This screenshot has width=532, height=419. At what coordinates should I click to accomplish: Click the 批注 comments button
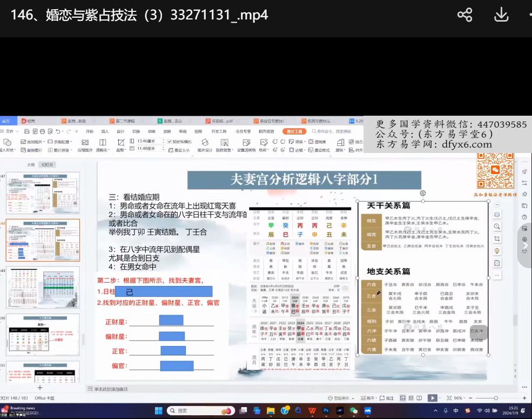pos(387,398)
